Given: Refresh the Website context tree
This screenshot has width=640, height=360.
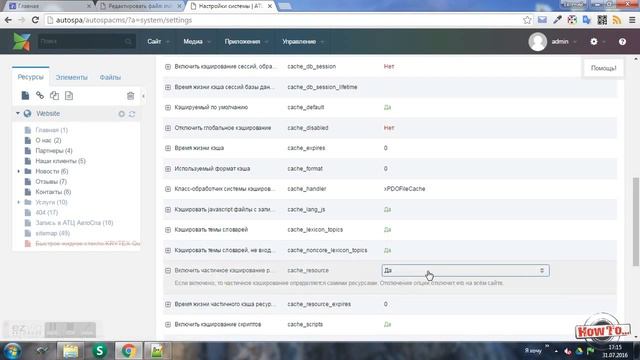Looking at the screenshot, I should [x=132, y=114].
